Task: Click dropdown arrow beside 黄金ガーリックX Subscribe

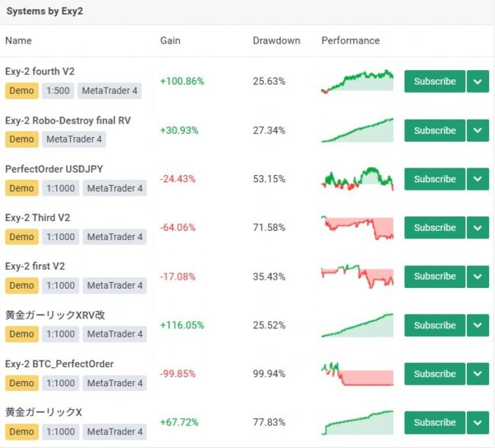Action: [477, 423]
